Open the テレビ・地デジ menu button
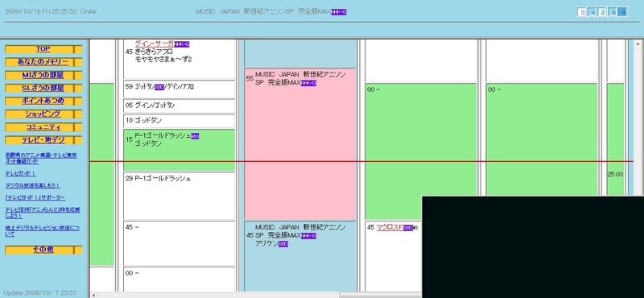Image resolution: width=644 pixels, height=298 pixels. [x=43, y=140]
